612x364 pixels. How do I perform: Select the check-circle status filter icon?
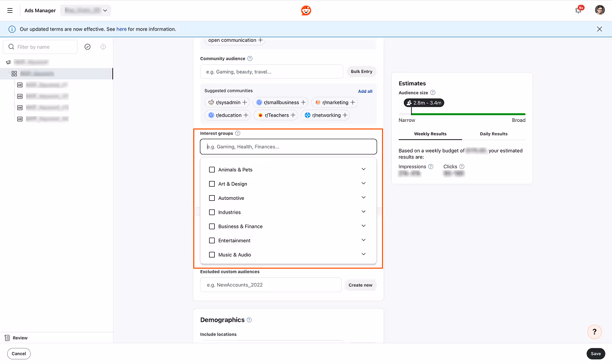click(87, 46)
